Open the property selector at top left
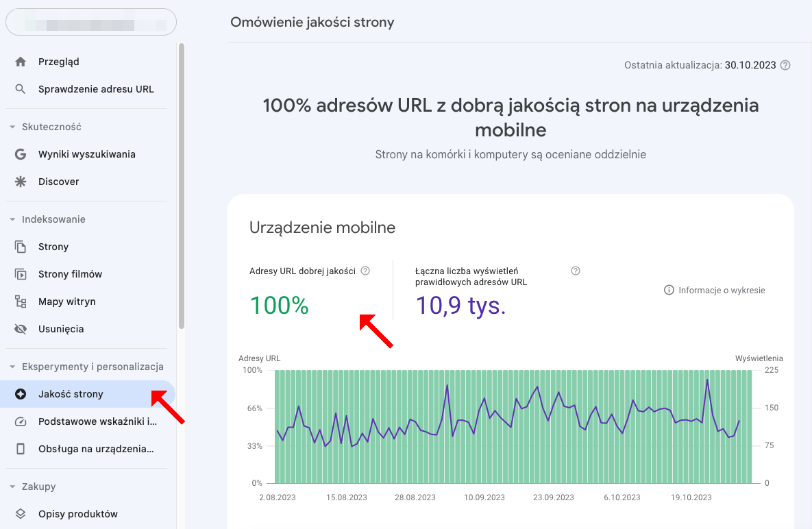Viewport: 812px width, 529px height. 90,22
